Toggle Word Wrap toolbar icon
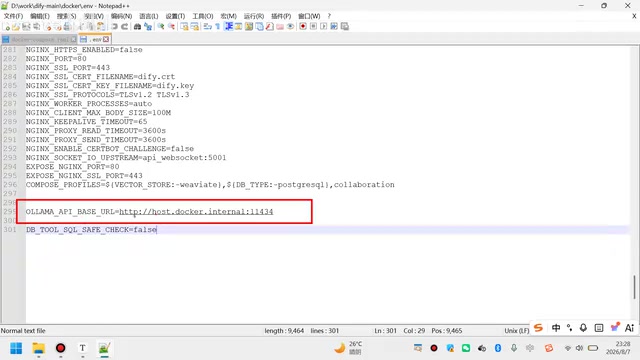The height and width of the screenshot is (360, 640). (x=207, y=27)
